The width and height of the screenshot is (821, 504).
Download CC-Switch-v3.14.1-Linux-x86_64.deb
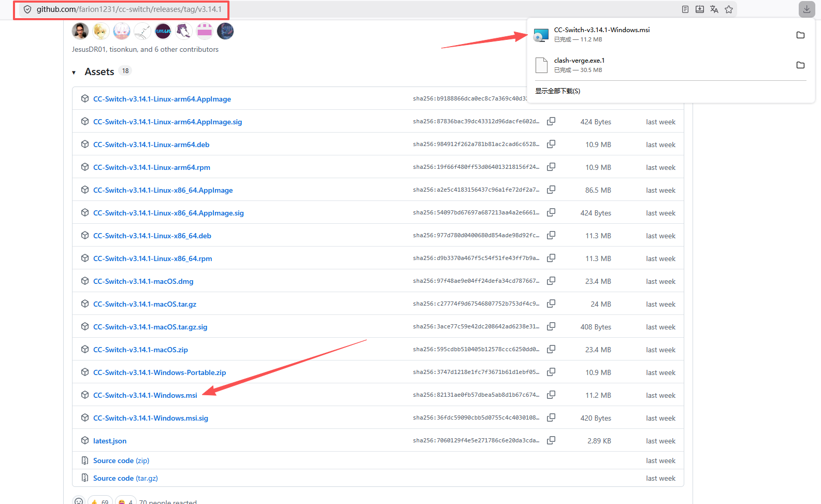click(152, 236)
